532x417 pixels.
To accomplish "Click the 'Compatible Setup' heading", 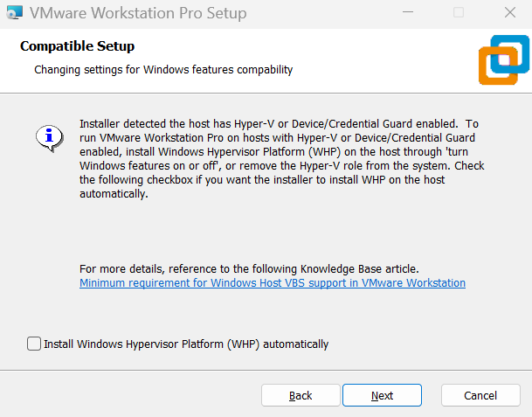I will click(x=77, y=45).
